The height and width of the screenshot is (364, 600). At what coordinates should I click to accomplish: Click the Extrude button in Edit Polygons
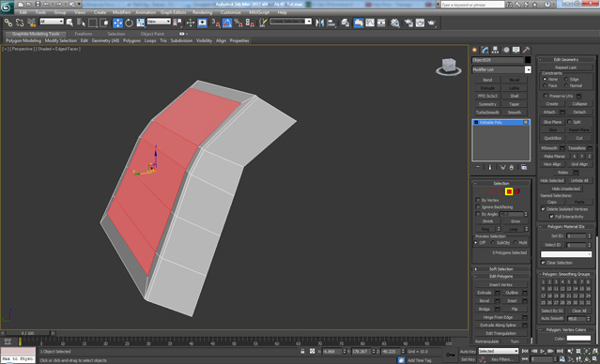485,293
